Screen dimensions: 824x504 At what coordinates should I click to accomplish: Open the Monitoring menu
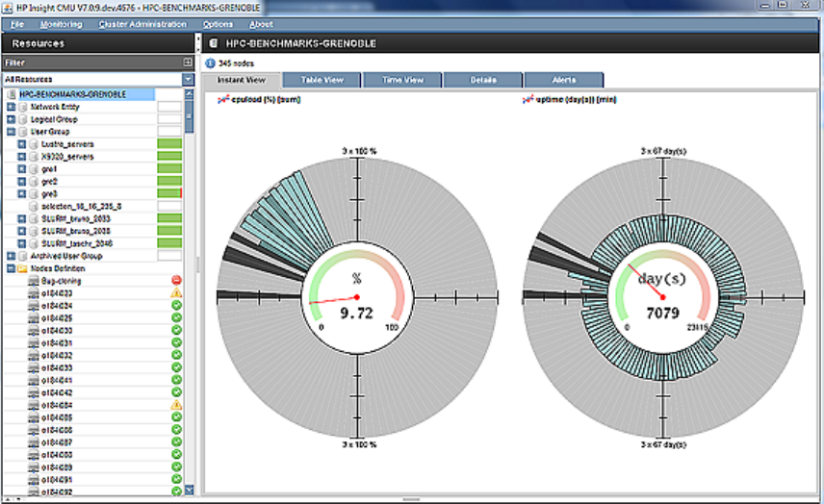(62, 24)
